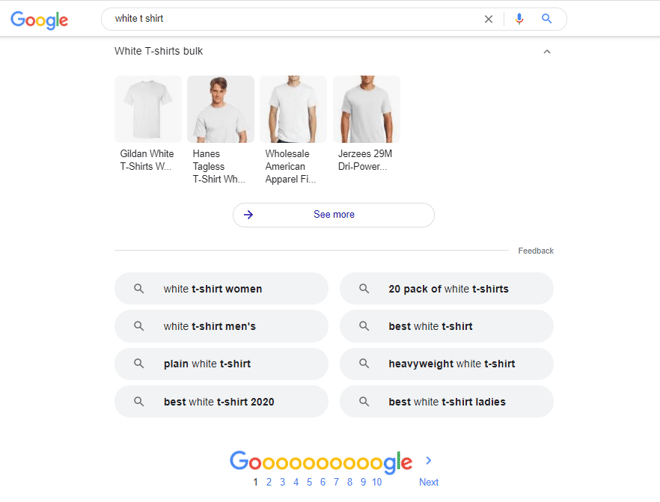Click the Next page link
Screen dimensions: 660x502
[428, 482]
